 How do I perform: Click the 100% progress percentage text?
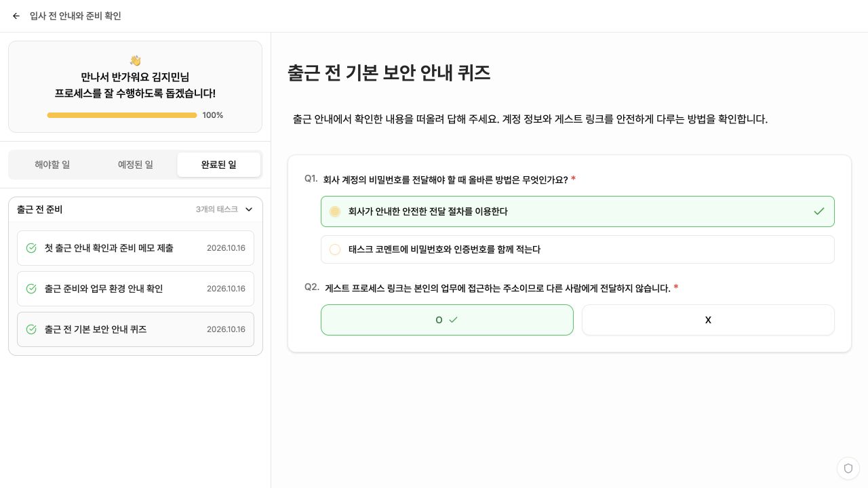coord(213,115)
